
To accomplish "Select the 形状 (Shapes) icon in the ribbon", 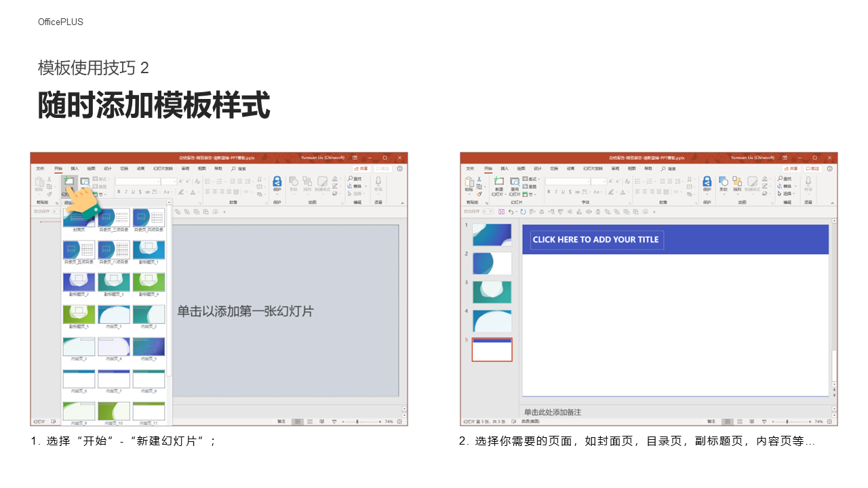I will (x=724, y=182).
